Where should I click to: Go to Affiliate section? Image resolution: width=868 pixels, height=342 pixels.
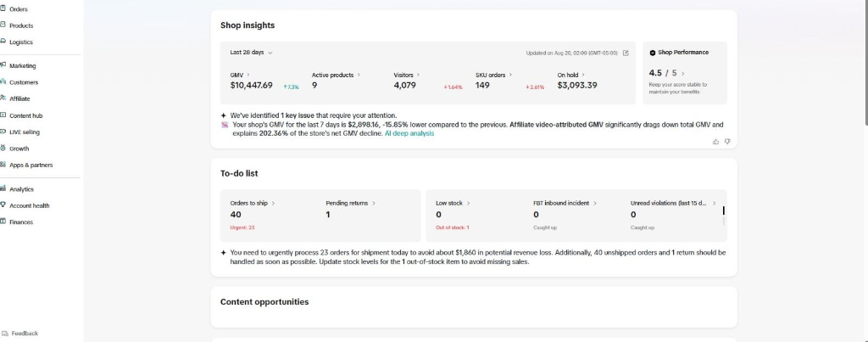(x=19, y=98)
